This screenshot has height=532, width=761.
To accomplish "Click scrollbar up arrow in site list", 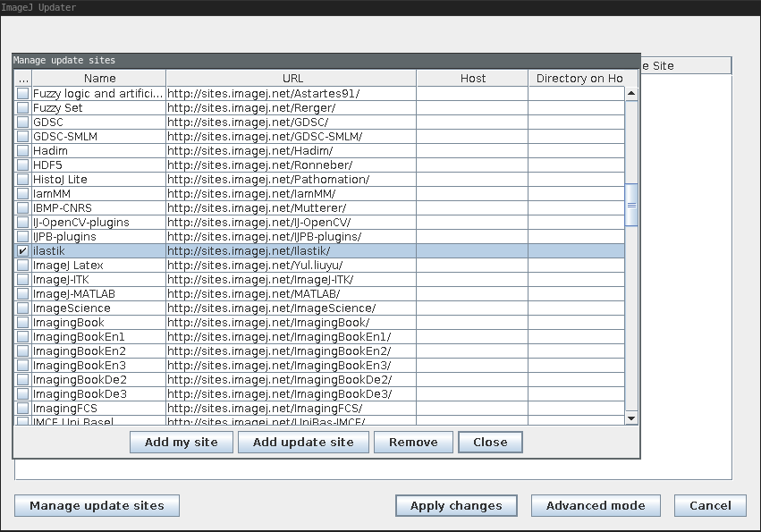I will (631, 93).
